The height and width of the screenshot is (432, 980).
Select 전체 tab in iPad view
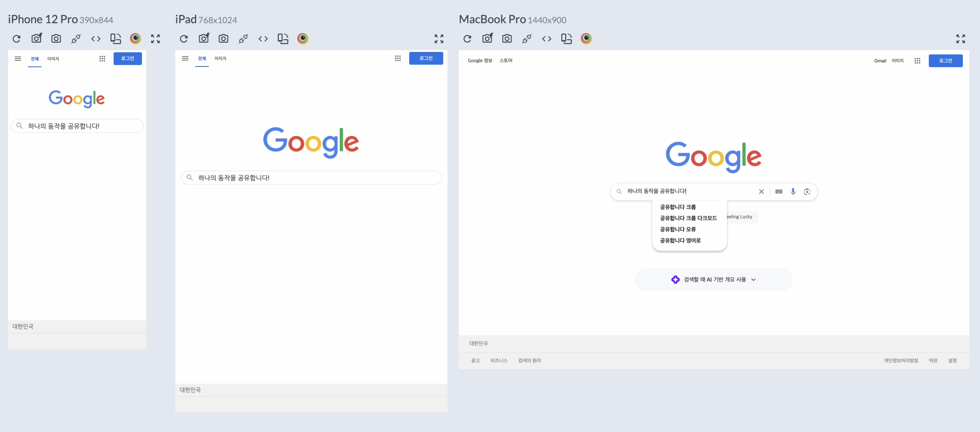202,58
